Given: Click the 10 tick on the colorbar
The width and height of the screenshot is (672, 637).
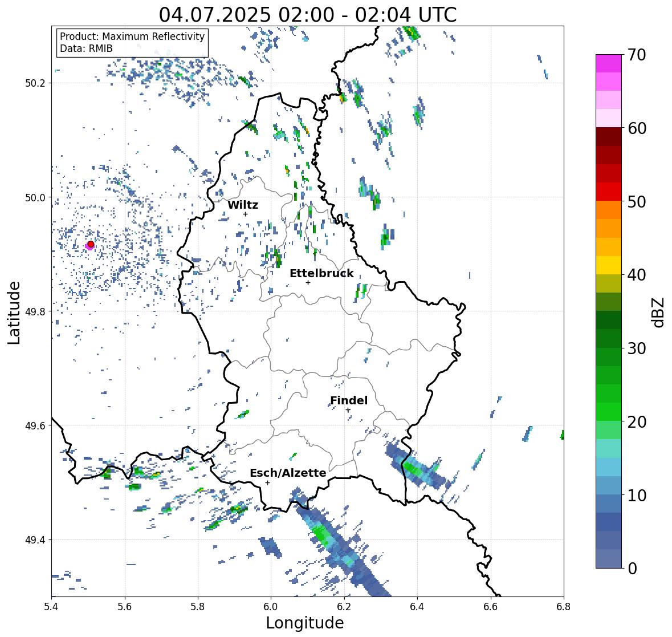Looking at the screenshot, I should click(x=637, y=495).
